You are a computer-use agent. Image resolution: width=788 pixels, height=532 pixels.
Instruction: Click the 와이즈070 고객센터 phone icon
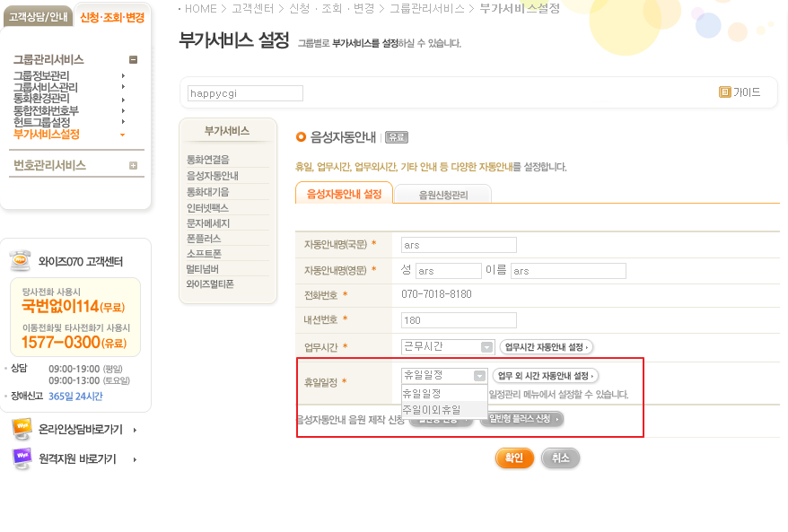[x=20, y=261]
